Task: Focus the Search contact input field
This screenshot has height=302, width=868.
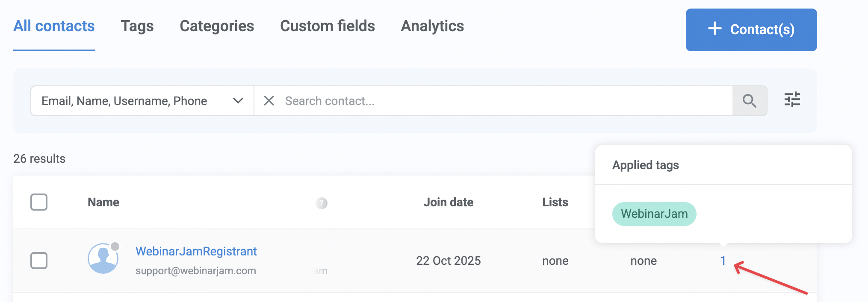Action: click(505, 101)
